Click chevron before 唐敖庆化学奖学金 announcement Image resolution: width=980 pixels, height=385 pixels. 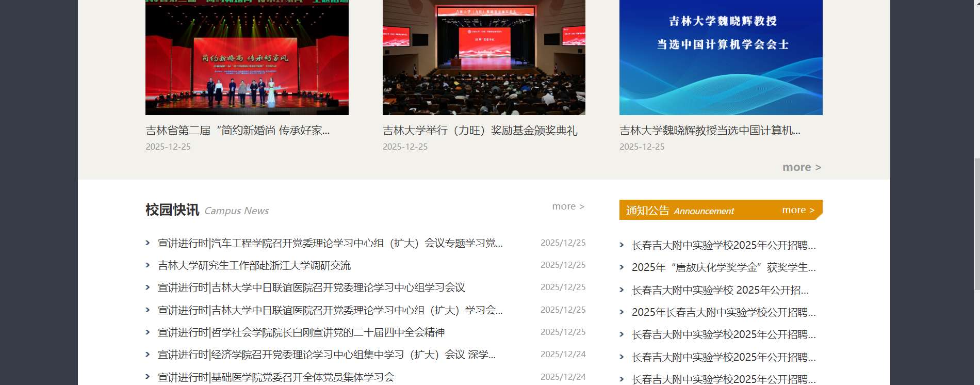coord(622,267)
